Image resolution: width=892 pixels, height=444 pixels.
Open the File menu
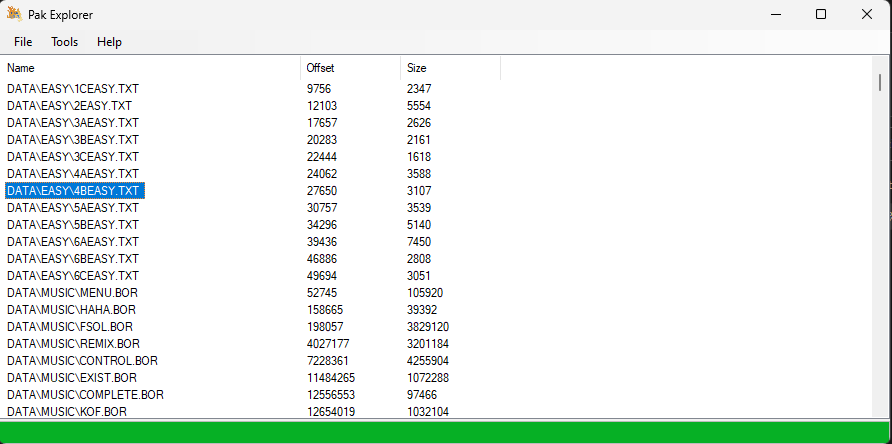pyautogui.click(x=23, y=42)
